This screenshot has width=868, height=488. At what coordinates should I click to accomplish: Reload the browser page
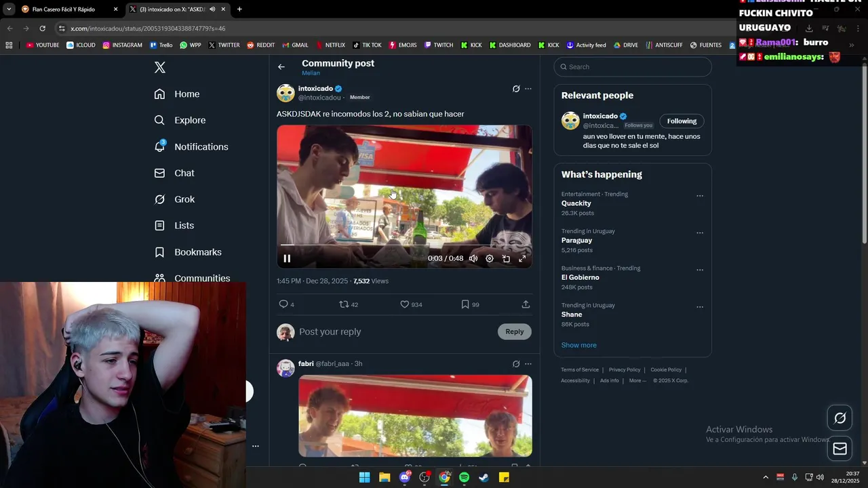tap(42, 28)
